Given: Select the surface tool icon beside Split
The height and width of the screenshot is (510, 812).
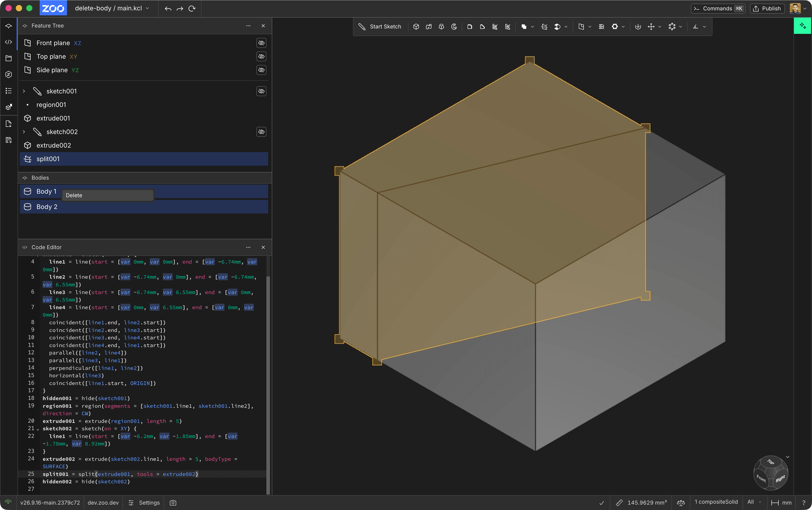Looking at the screenshot, I should (x=557, y=27).
